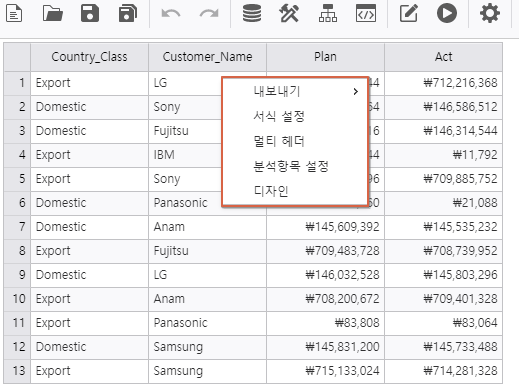519x384 pixels.
Task: Undo the last action with the left arrow
Action: coord(171,13)
